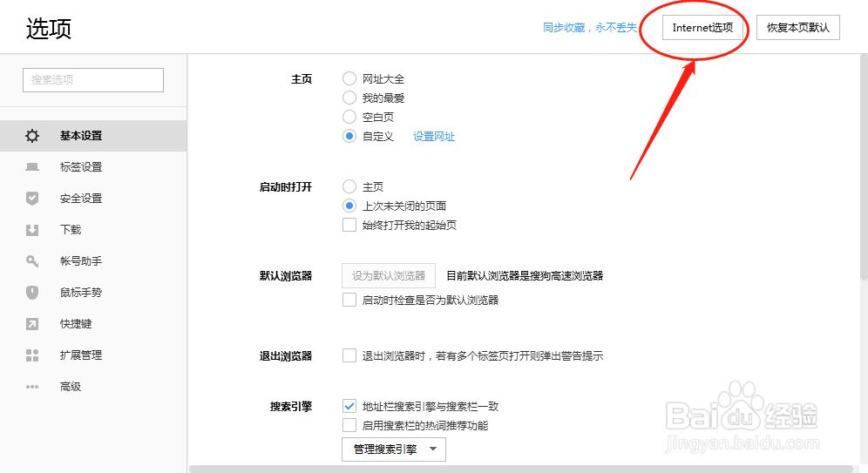Click the 搜索选项 search field

click(93, 80)
